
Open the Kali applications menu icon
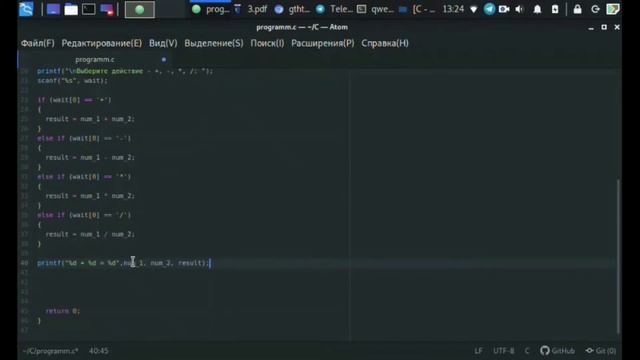coord(26,9)
